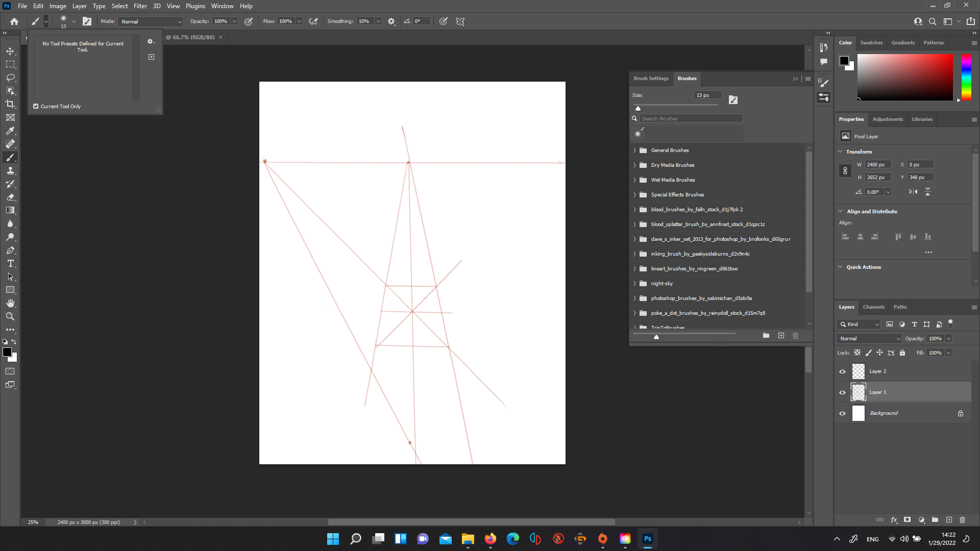Switch to the Channels tab
Viewport: 980px width, 551px height.
(873, 307)
